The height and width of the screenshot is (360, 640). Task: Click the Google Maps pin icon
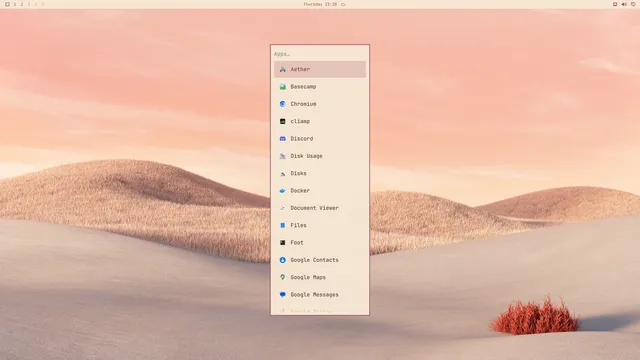click(282, 277)
